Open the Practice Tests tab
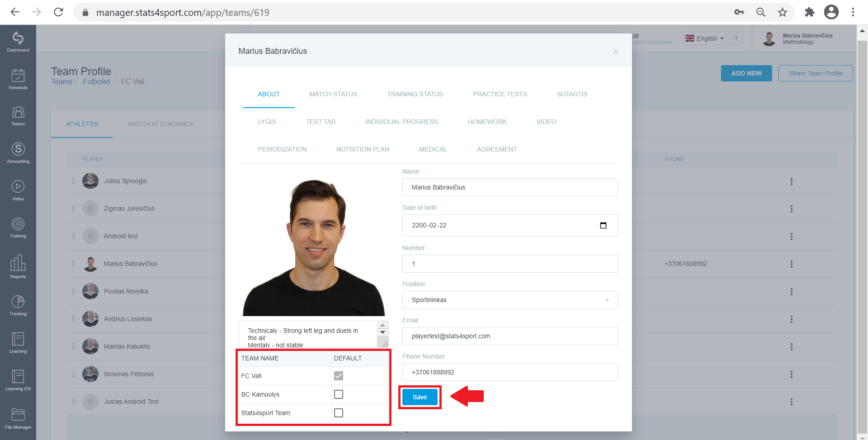This screenshot has width=868, height=440. click(500, 94)
